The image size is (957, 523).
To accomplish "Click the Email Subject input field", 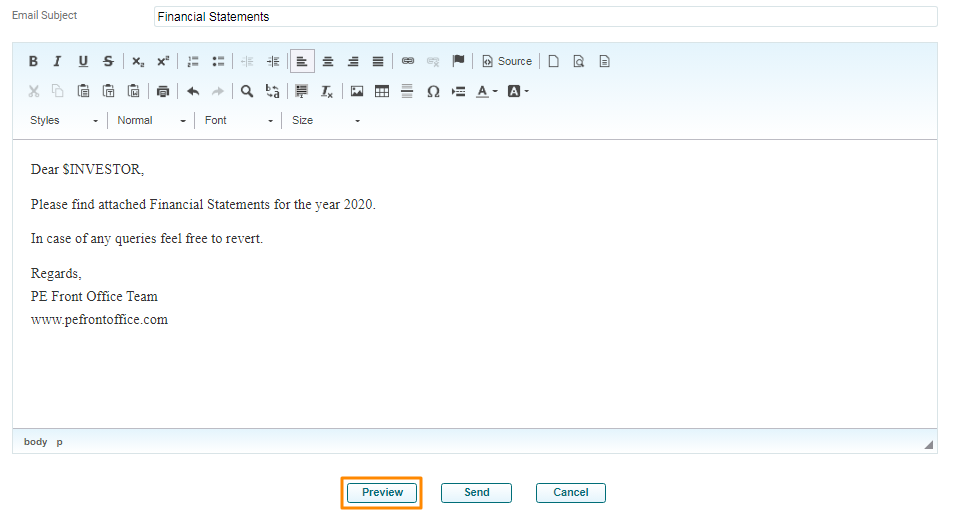I will [545, 17].
